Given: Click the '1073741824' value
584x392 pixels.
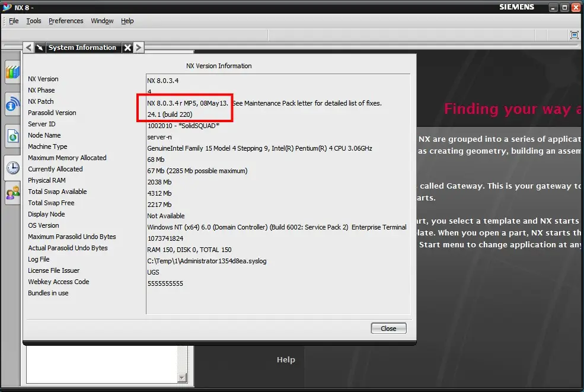Looking at the screenshot, I should click(x=165, y=238).
